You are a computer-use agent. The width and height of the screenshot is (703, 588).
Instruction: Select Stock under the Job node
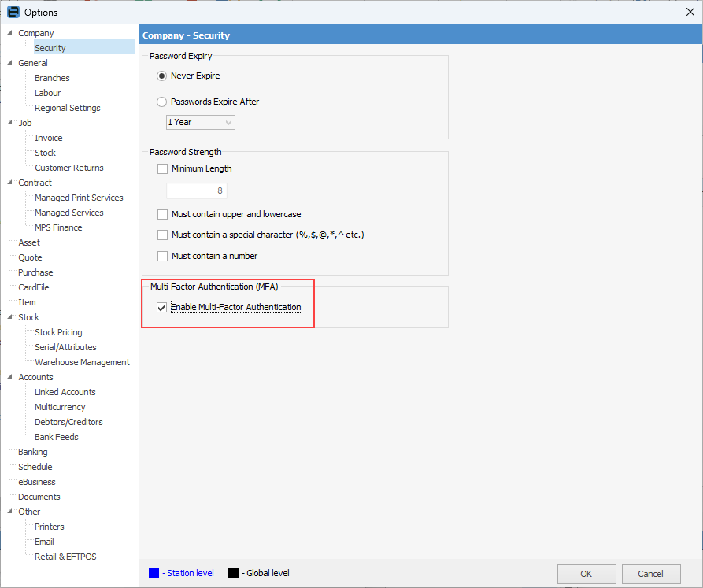point(46,153)
